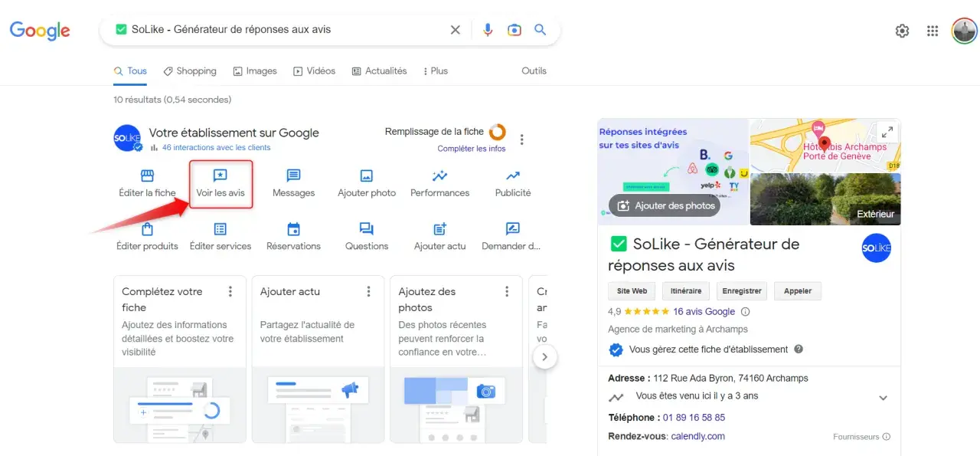Screen dimensions: 980x456
Task: Open Publicité
Action: click(x=513, y=184)
